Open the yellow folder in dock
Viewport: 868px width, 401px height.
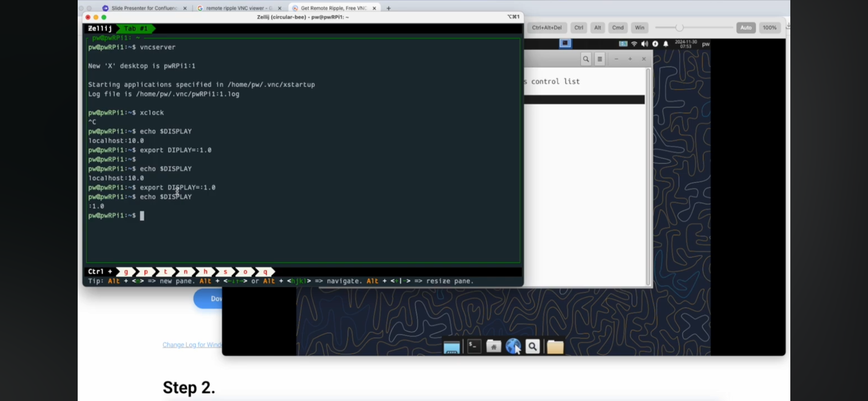pyautogui.click(x=555, y=347)
